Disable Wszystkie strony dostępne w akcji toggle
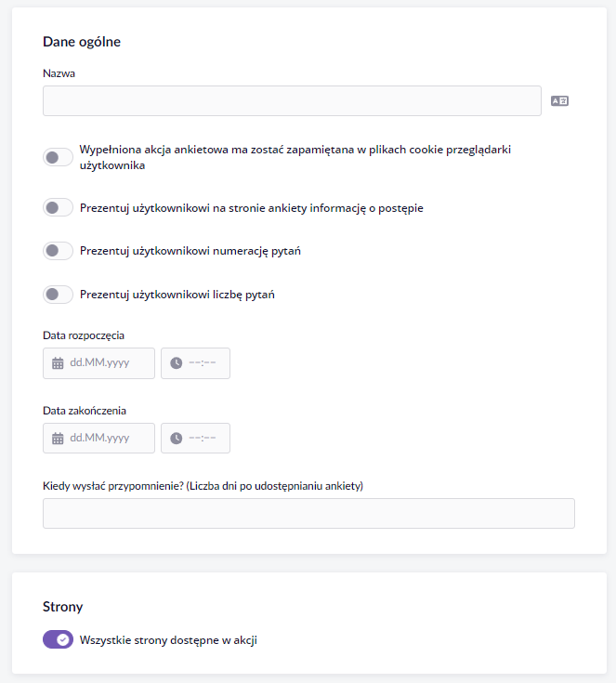 coord(58,639)
